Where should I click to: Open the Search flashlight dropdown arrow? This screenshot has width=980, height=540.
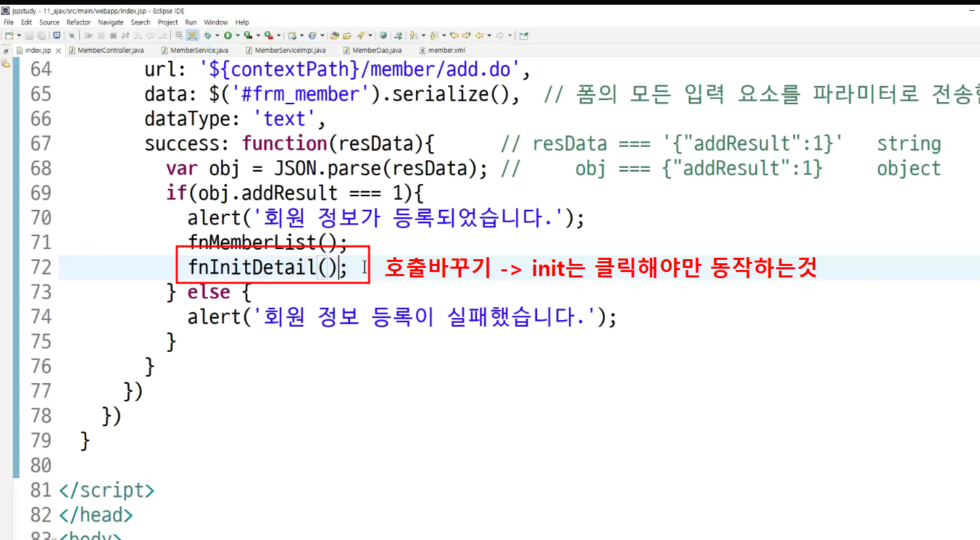coord(370,35)
